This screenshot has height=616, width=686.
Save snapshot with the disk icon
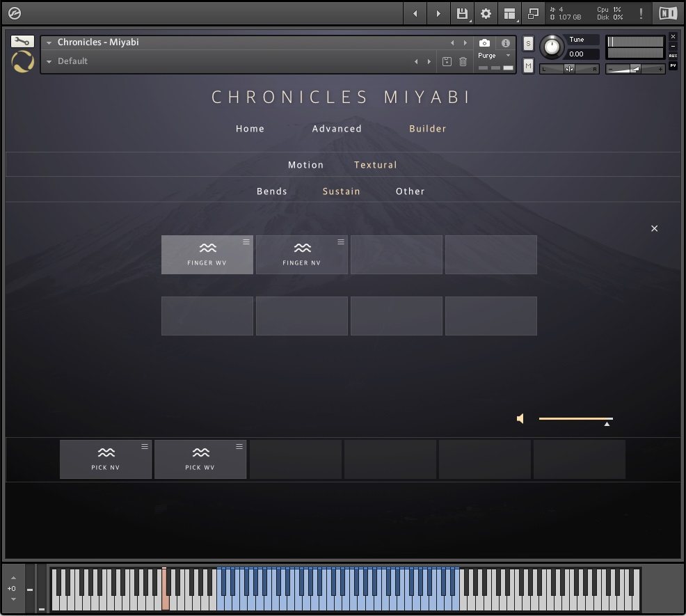pos(447,61)
